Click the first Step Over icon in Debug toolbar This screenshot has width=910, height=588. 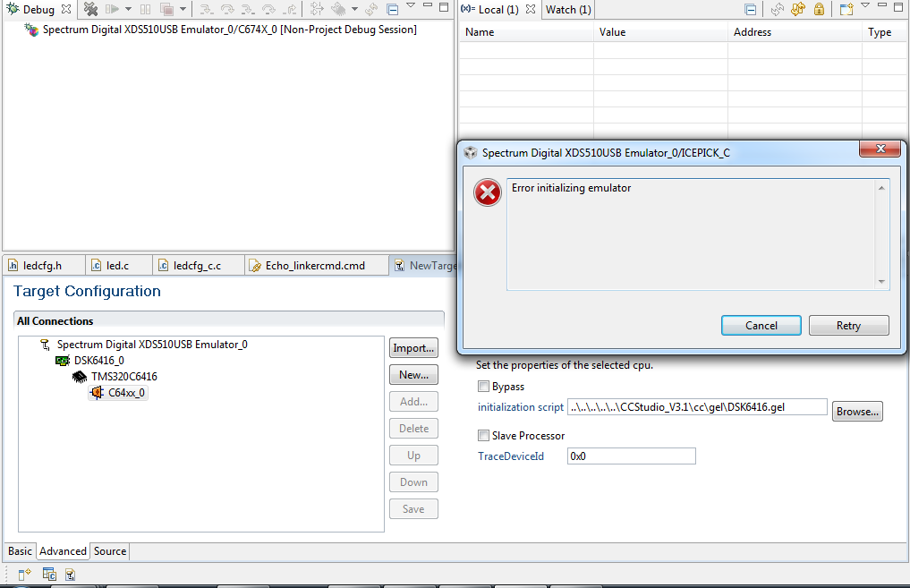[227, 9]
